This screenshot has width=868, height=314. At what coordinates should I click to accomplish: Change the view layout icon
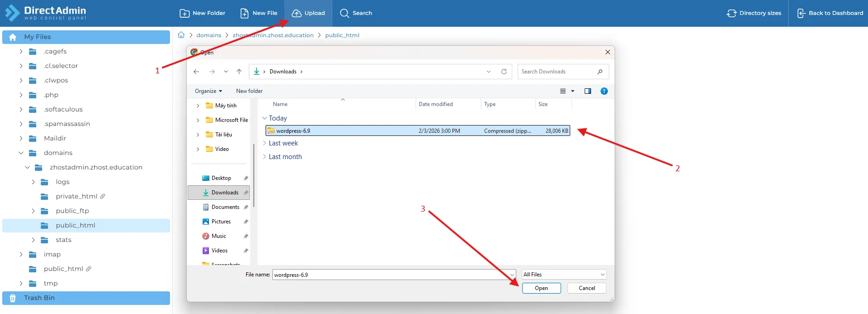pos(563,91)
